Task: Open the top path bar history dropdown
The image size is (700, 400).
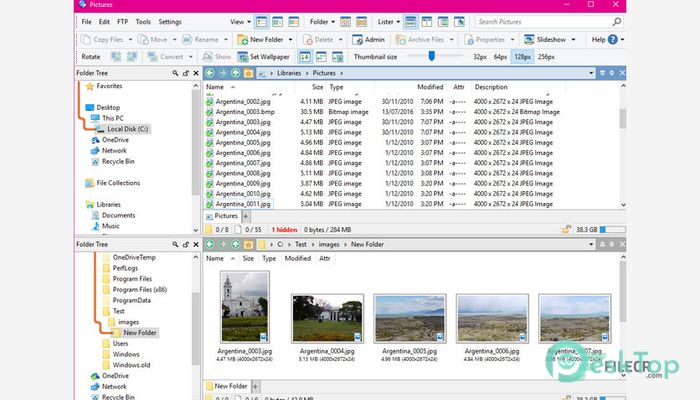Action: point(591,73)
